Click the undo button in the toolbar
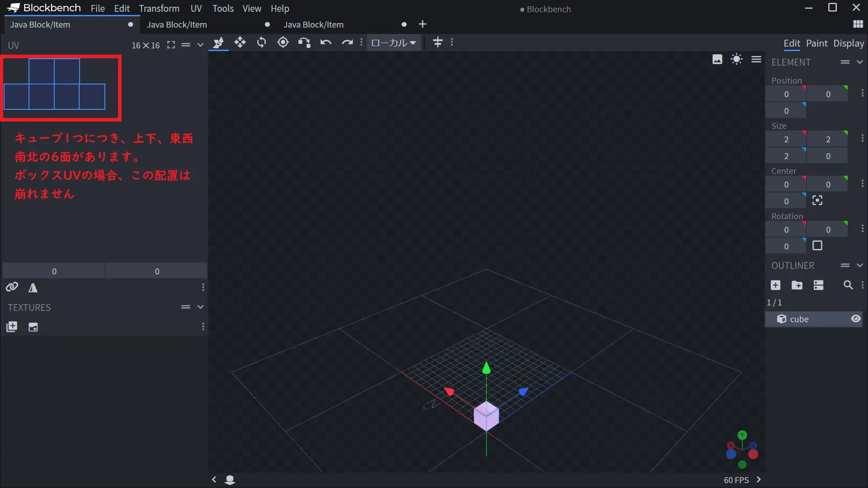The image size is (868, 488). pyautogui.click(x=326, y=42)
